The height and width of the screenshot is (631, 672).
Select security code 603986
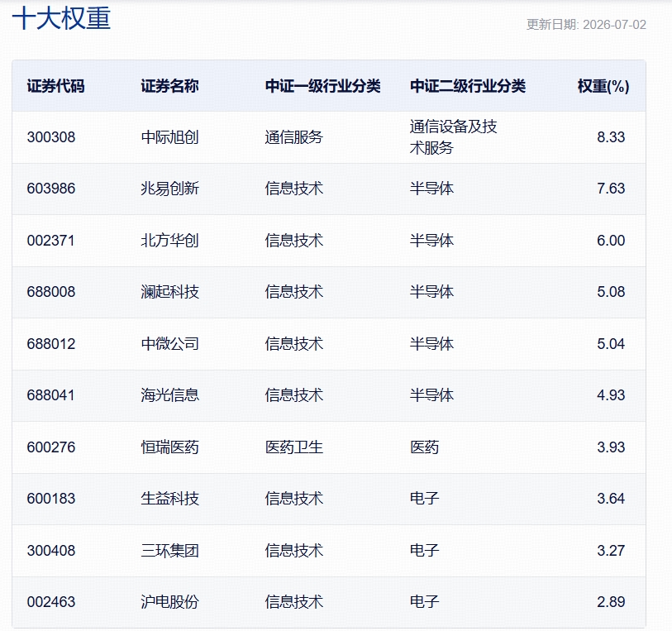pyautogui.click(x=51, y=189)
